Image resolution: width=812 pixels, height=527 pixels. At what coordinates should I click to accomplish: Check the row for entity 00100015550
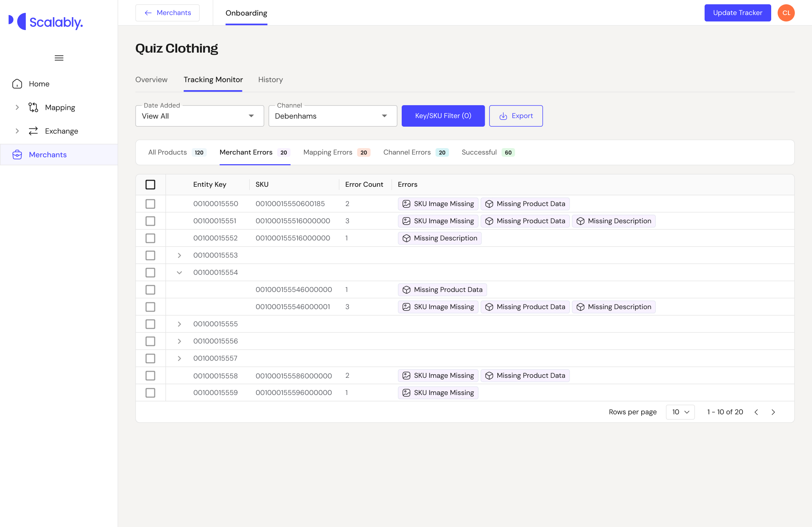point(150,204)
